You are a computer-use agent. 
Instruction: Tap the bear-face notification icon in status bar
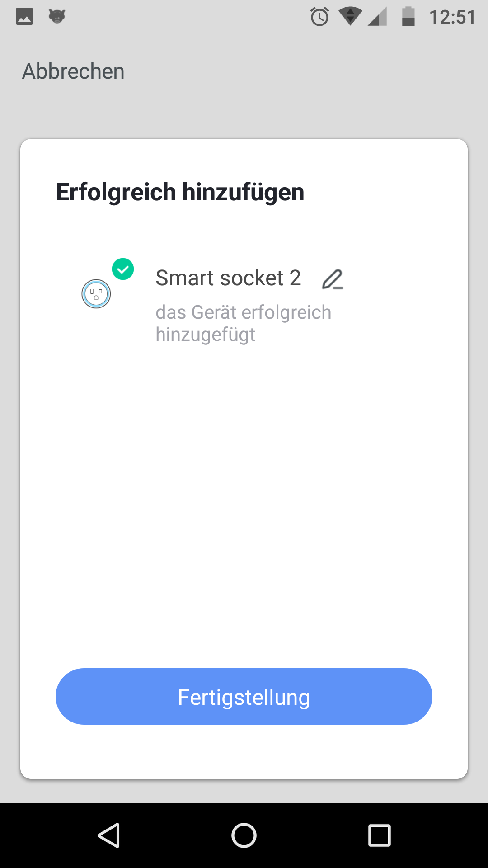click(x=57, y=17)
